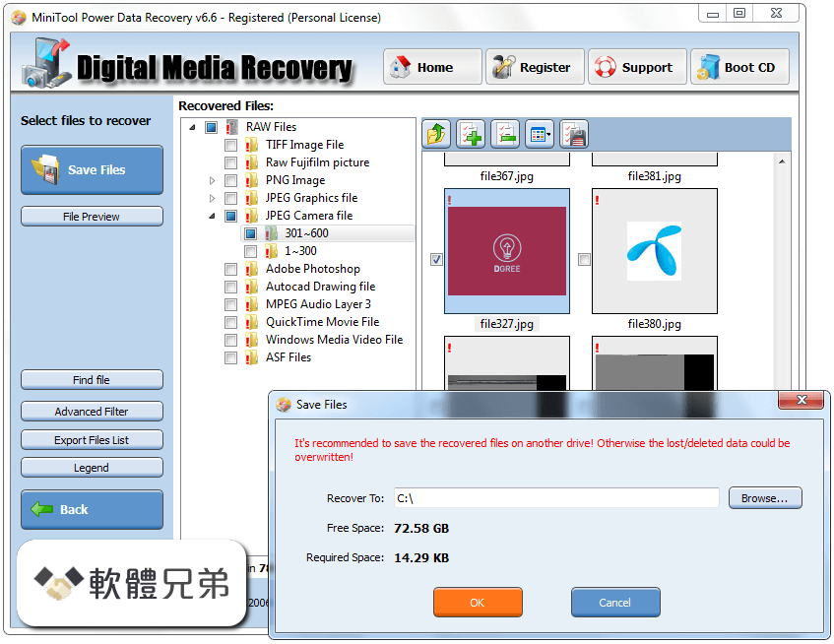Check the JPEG Graphics file checkbox

(x=230, y=198)
